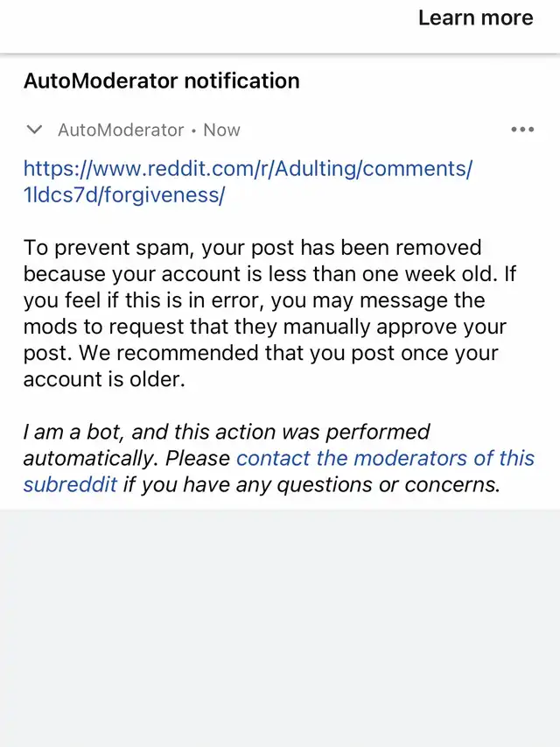Tap the dot separator between AutoModerator and Now
The height and width of the screenshot is (747, 560).
tap(193, 130)
